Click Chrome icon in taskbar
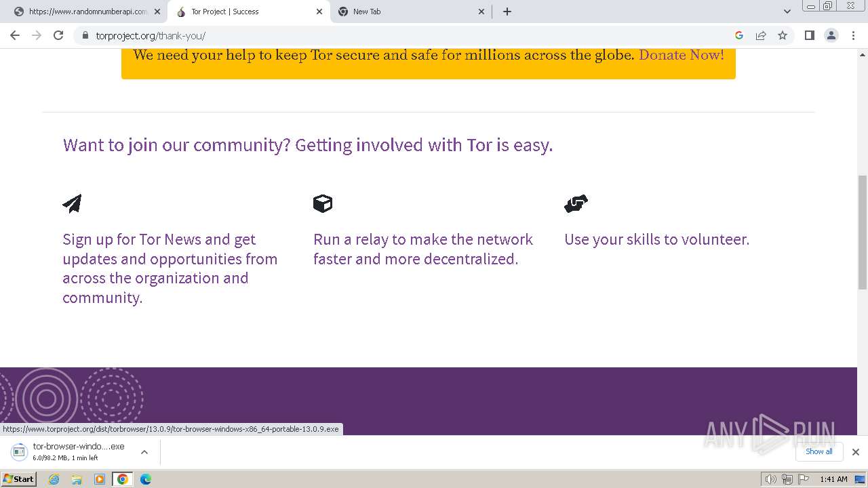Image resolution: width=868 pixels, height=488 pixels. (x=123, y=479)
